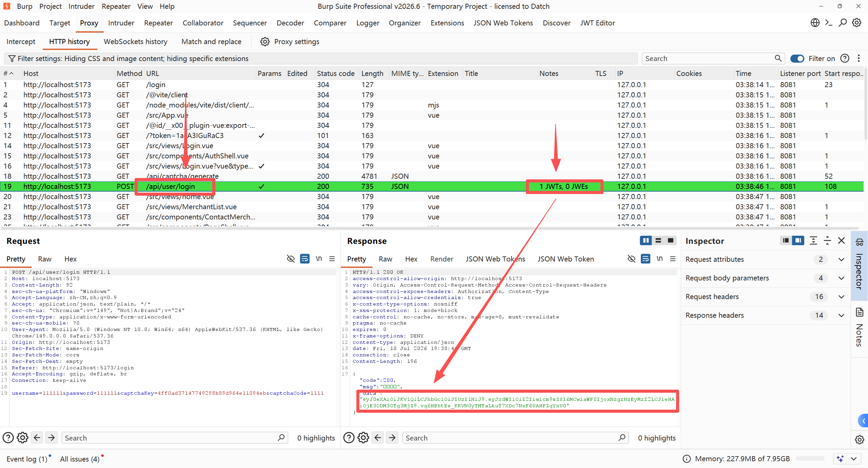
Task: Open the Event log
Action: [x=27, y=459]
